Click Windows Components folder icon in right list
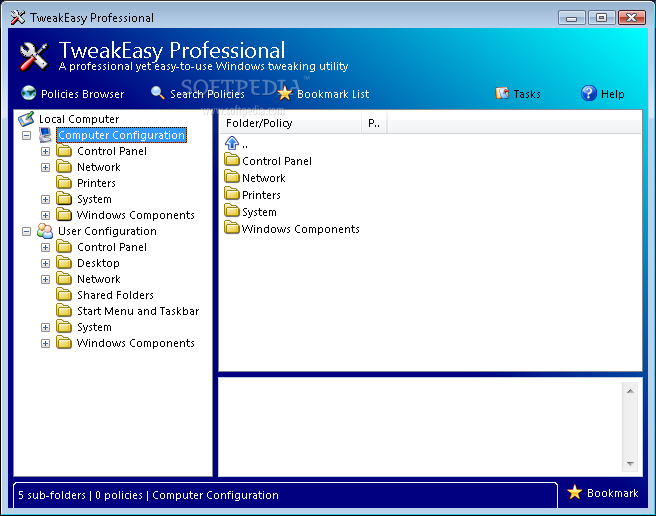This screenshot has width=656, height=516. coord(231,228)
